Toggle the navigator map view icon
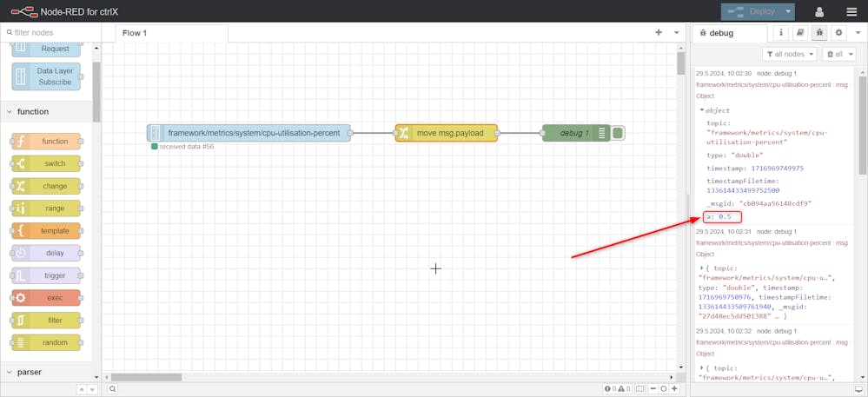This screenshot has height=397, width=868. click(639, 389)
